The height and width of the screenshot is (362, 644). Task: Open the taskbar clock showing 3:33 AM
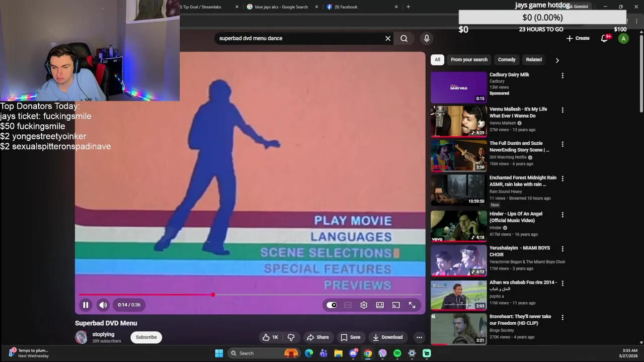(630, 353)
